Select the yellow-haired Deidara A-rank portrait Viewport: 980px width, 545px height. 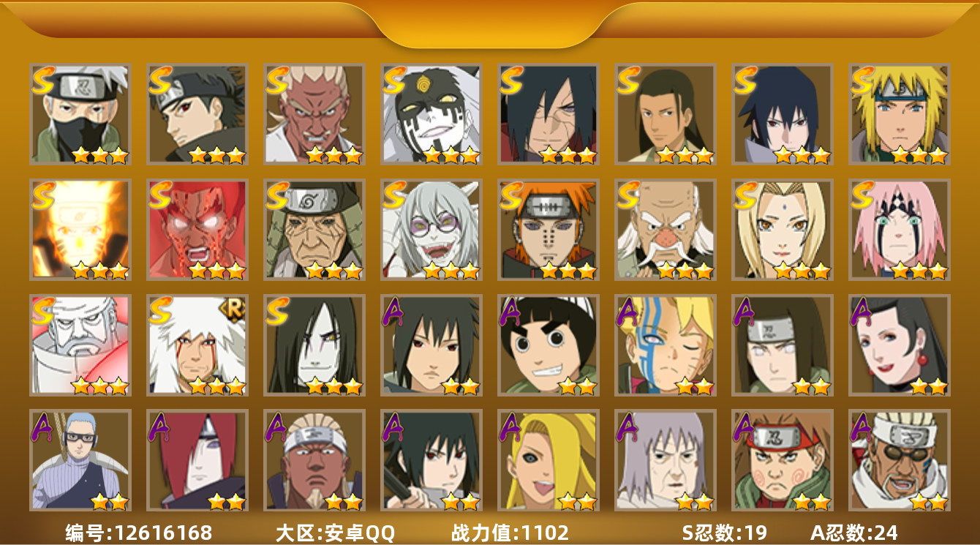(549, 460)
